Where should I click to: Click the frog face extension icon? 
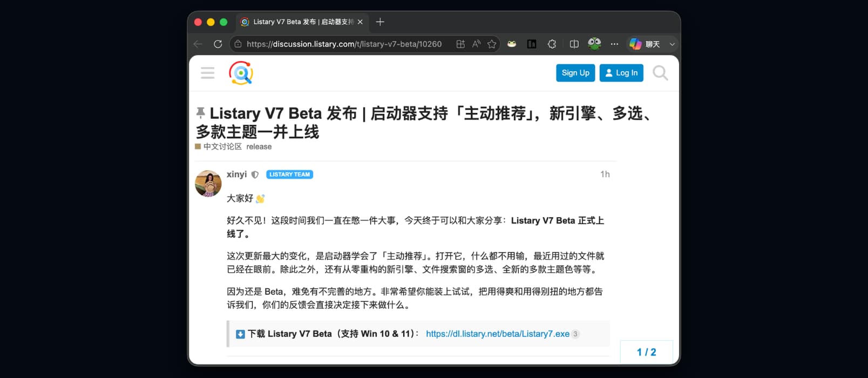[x=512, y=44]
